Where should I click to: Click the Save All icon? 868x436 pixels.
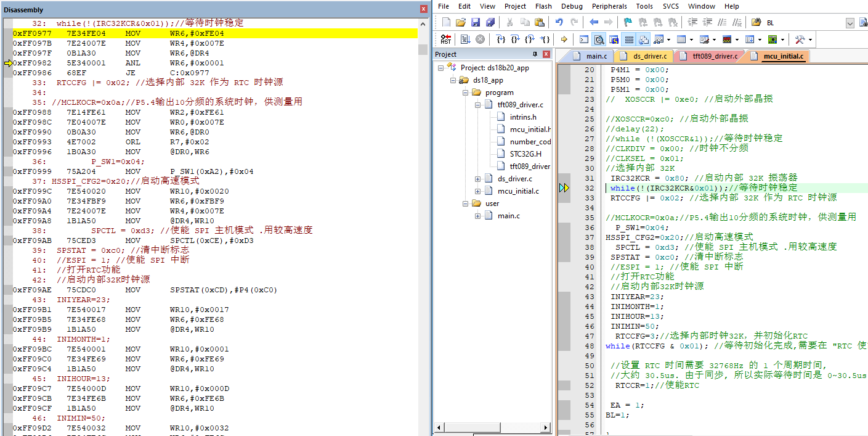pos(490,22)
